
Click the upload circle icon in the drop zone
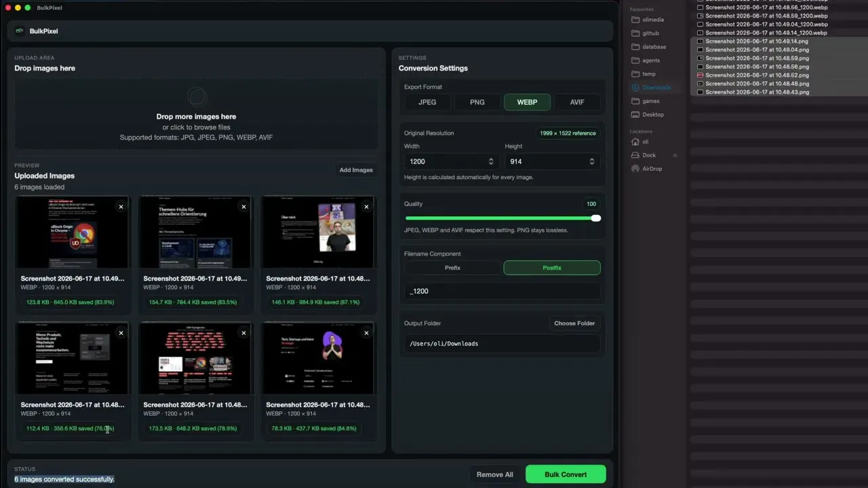coord(197,98)
